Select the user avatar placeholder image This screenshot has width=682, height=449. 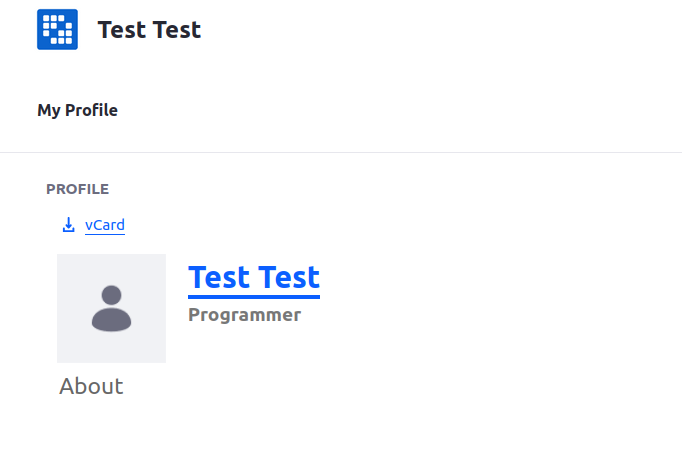point(111,308)
